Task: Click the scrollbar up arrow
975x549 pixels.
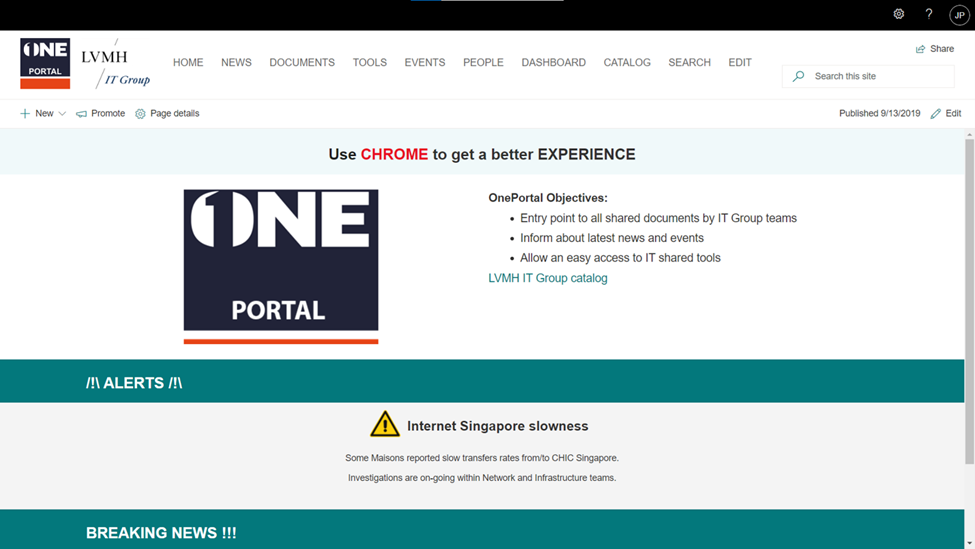Action: coord(969,134)
